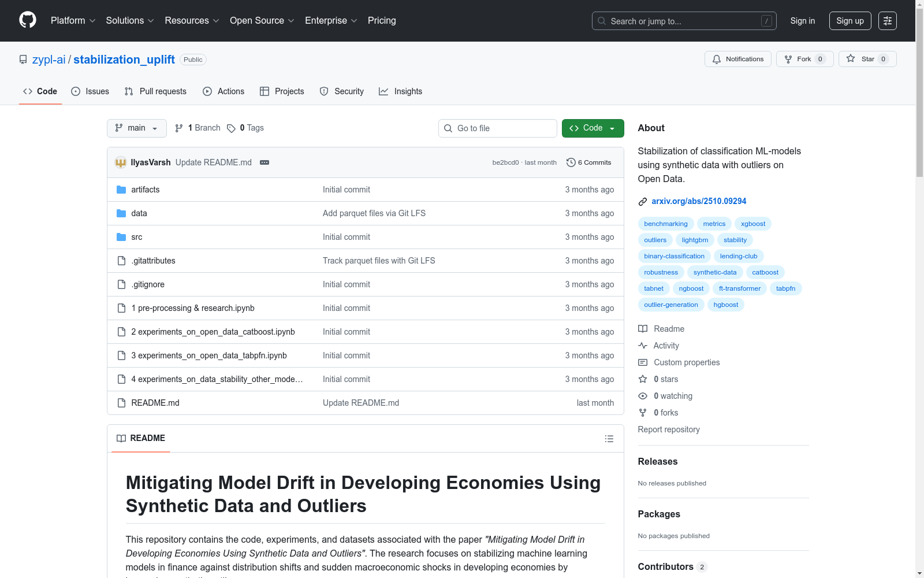Open 2 experiments_on_open_data_catboost.ipynb
This screenshot has width=924, height=578.
(213, 332)
